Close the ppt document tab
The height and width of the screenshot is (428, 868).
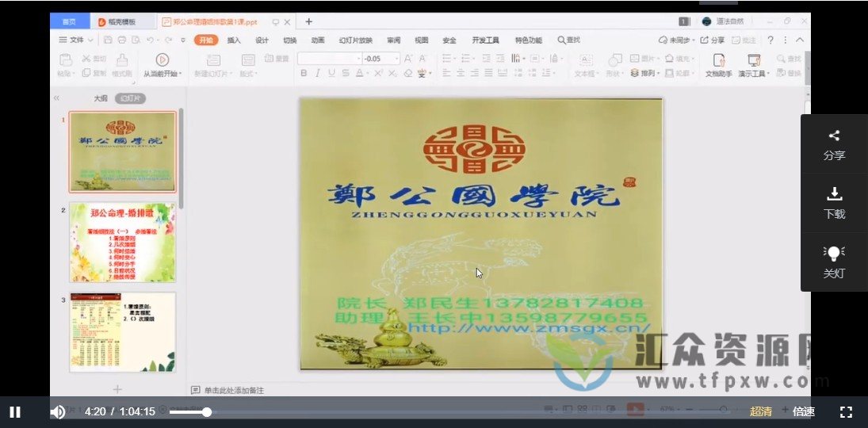pos(287,21)
